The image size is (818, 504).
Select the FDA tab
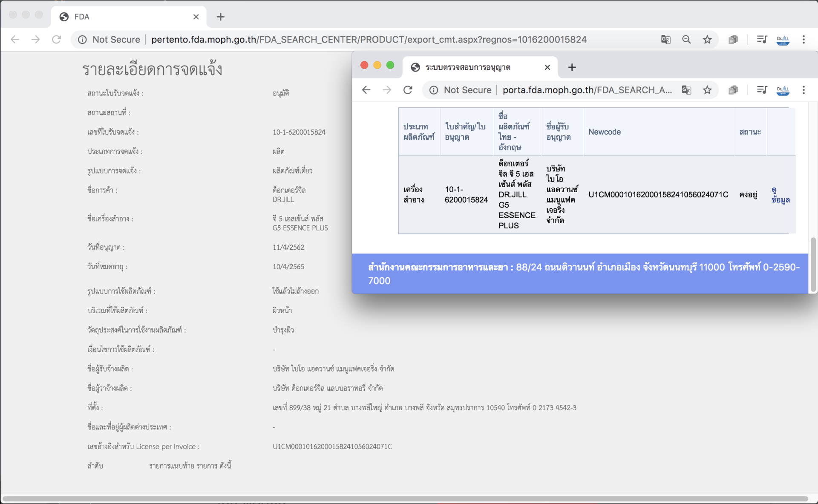coord(129,17)
